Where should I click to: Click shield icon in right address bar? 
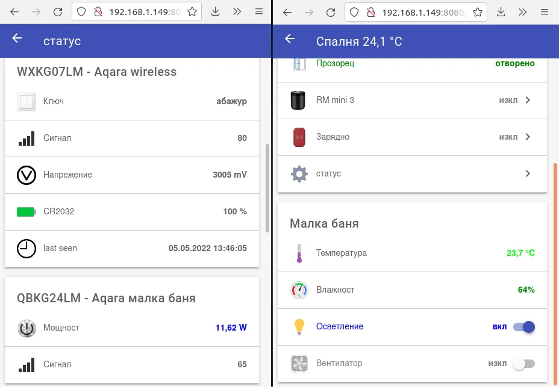click(x=354, y=13)
